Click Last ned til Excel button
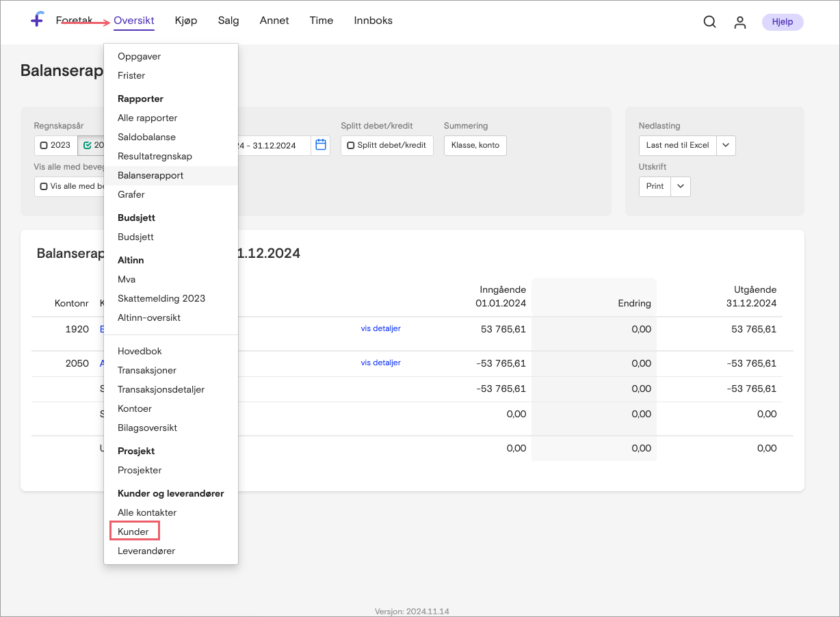840x617 pixels. 678,145
